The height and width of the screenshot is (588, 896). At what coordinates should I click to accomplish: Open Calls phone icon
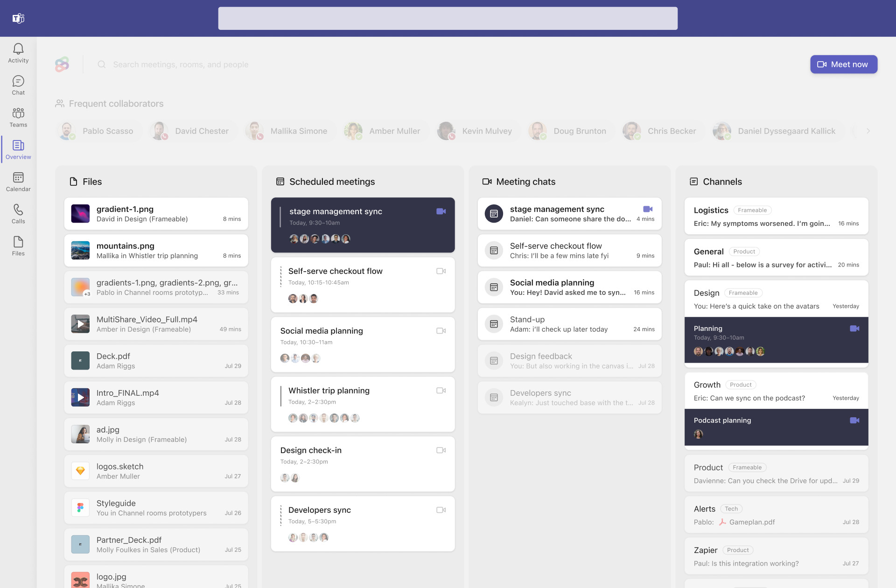18,214
